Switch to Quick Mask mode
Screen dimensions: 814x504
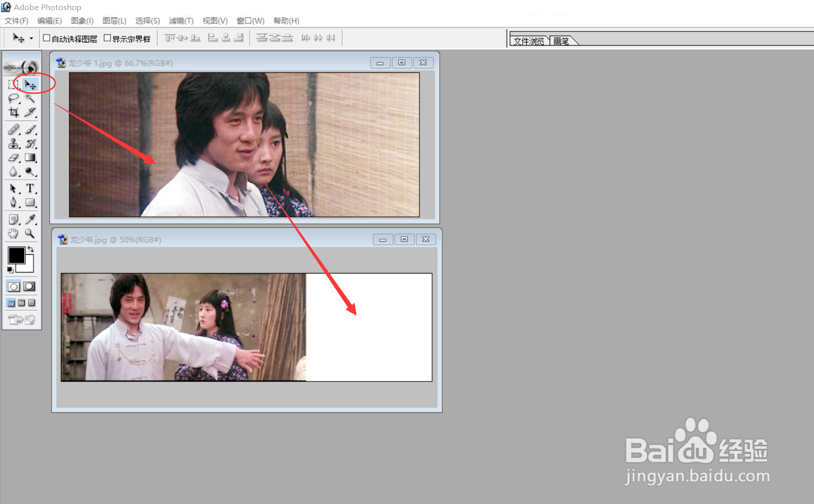point(29,287)
